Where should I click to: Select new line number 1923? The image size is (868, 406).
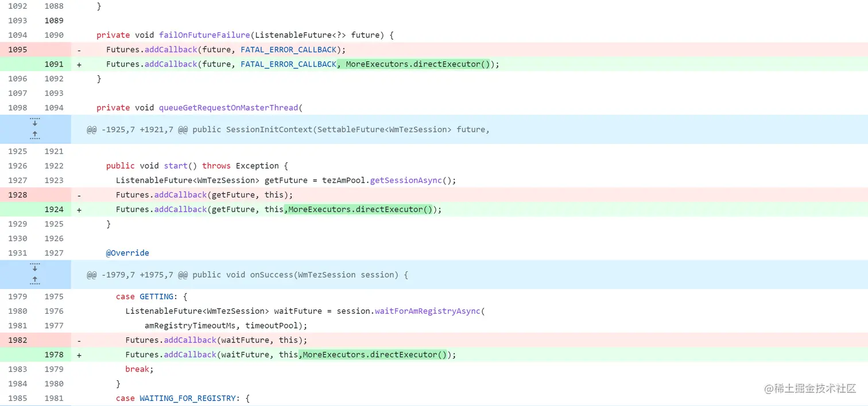(x=54, y=180)
